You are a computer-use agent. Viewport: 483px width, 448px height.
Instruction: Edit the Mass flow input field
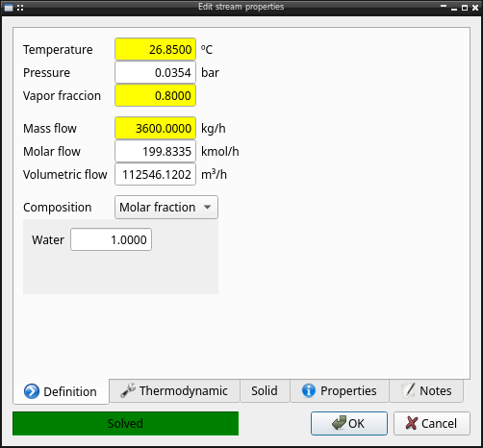pos(155,128)
